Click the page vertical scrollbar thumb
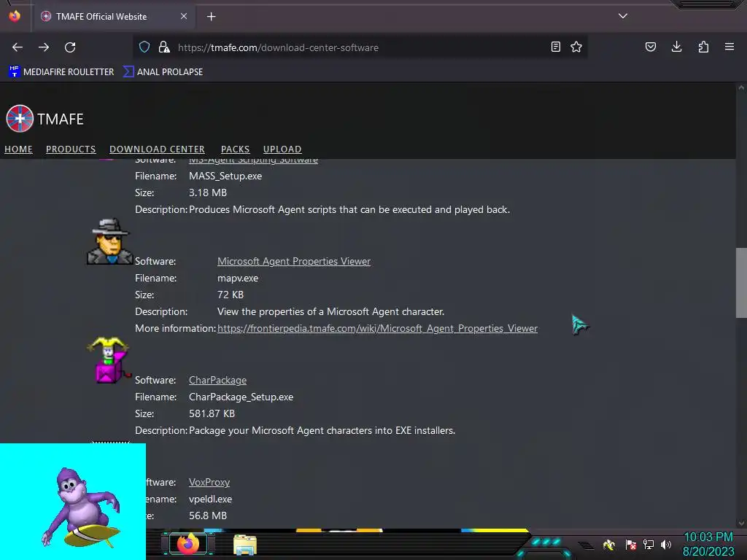Screen dimensions: 747x560 741,282
